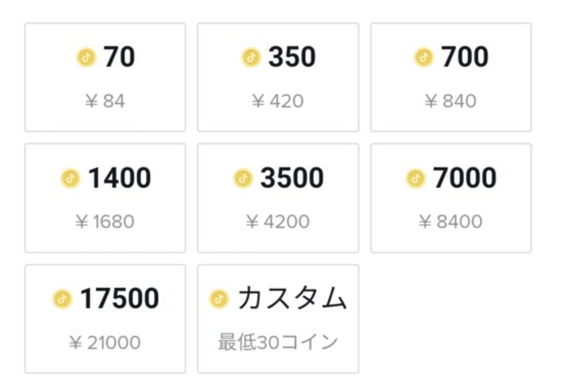This screenshot has height=392, width=567.
Task: Click the coin icon beside 17500
Action: pyautogui.click(x=62, y=299)
